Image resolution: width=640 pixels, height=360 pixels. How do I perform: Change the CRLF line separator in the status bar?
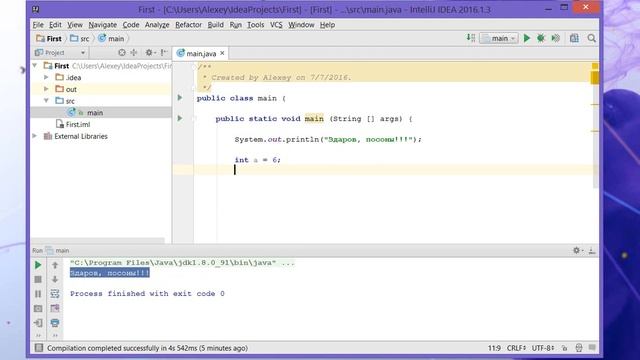click(516, 348)
